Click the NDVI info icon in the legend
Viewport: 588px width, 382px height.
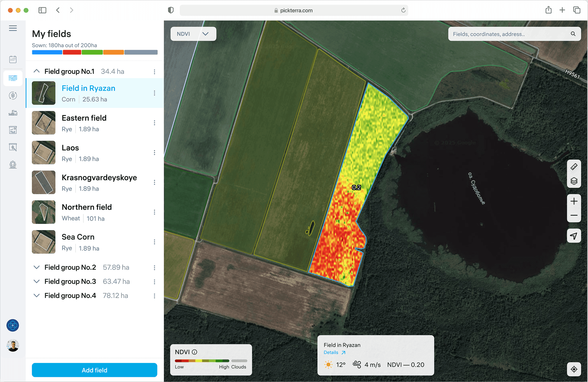[195, 352]
